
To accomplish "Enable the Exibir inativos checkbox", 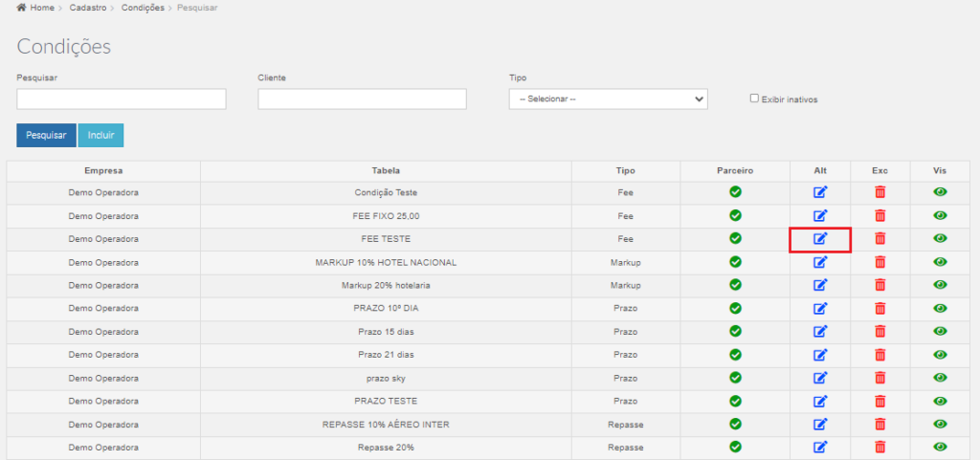I will 754,98.
